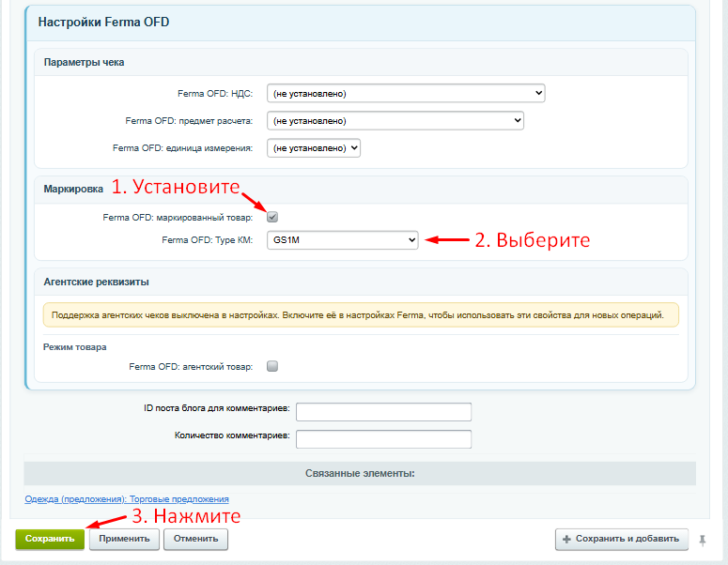Enable the агентский товар checkbox
Viewport: 728px width, 565px height.
[x=272, y=366]
